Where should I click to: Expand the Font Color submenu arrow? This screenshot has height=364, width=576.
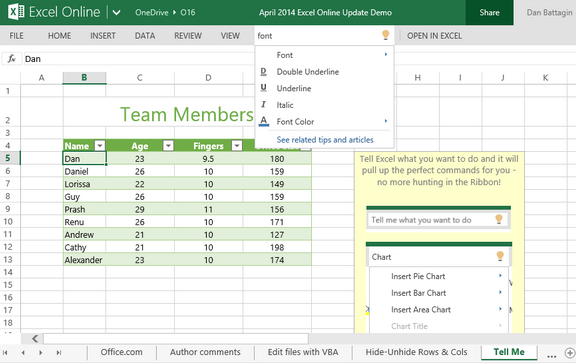click(x=386, y=121)
